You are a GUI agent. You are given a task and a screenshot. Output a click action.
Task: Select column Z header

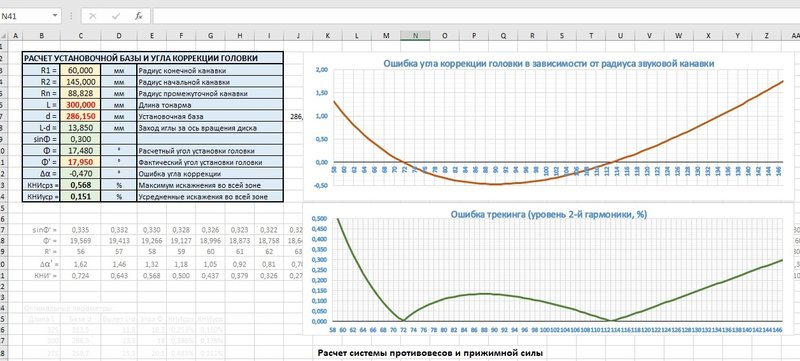767,36
